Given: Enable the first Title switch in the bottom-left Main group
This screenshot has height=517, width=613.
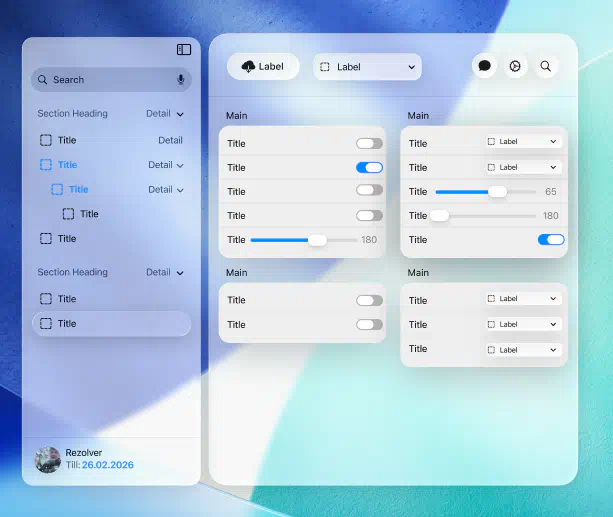Looking at the screenshot, I should click(x=369, y=300).
